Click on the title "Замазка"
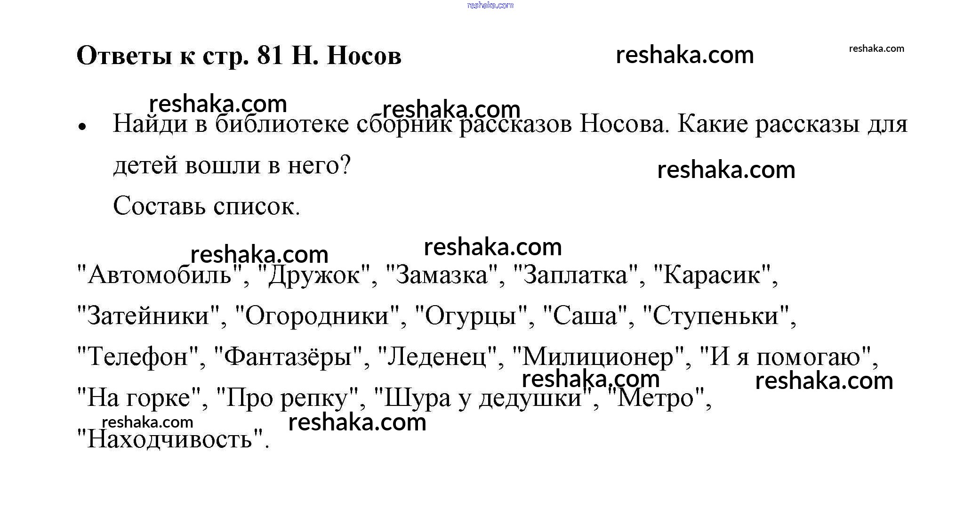Screen dimensions: 980x510 [x=442, y=275]
